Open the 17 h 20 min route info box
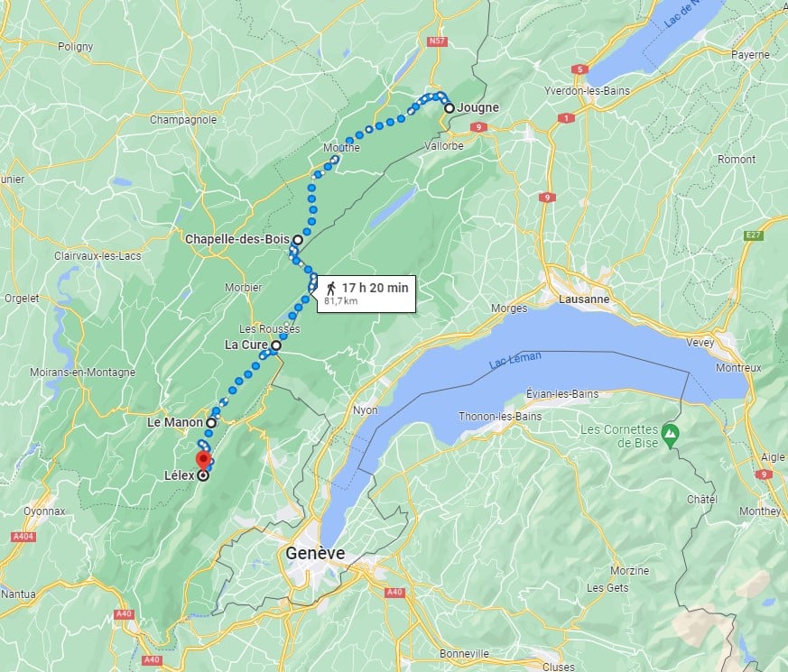Image resolution: width=788 pixels, height=672 pixels. click(x=366, y=294)
